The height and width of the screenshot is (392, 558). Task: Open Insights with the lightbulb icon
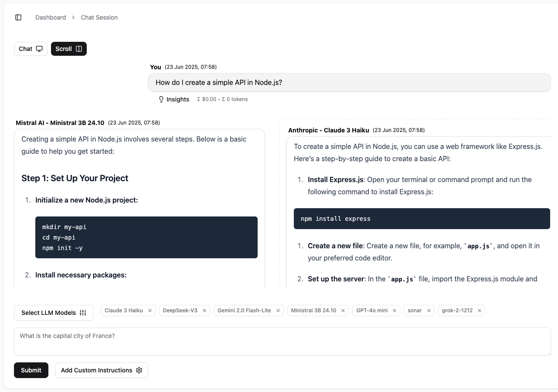pos(174,99)
